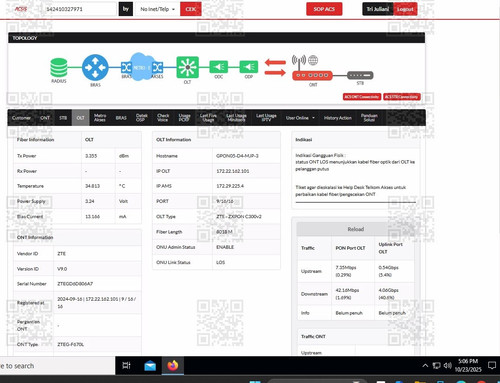Screen dimensions: 500x383
Task: Select the active OLT tab
Action: pos(81,118)
